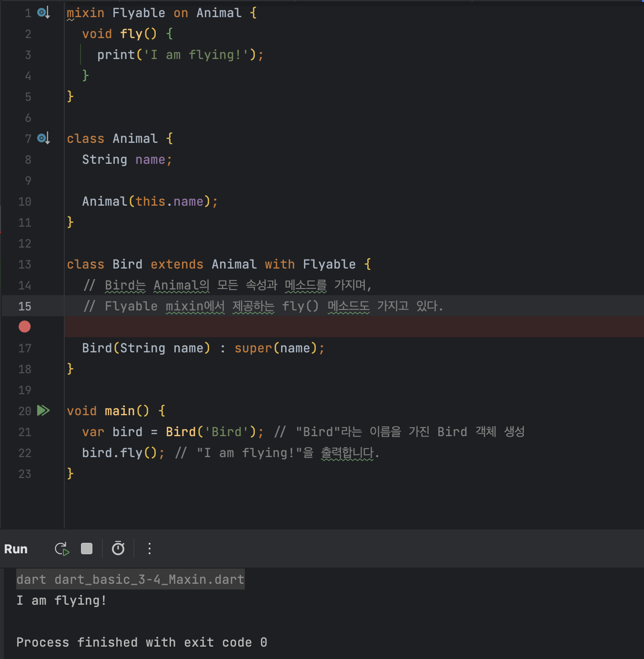This screenshot has width=644, height=659.
Task: Stop the running process with the square icon
Action: click(x=87, y=549)
